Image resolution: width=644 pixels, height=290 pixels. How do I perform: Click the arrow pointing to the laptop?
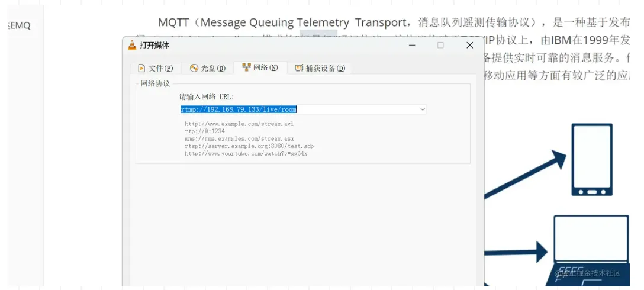516,252
